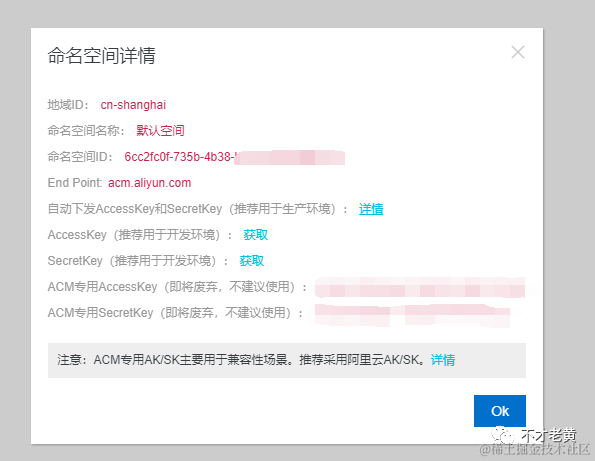Click the 命名空间名称 field label
The height and width of the screenshot is (461, 595).
click(x=86, y=131)
